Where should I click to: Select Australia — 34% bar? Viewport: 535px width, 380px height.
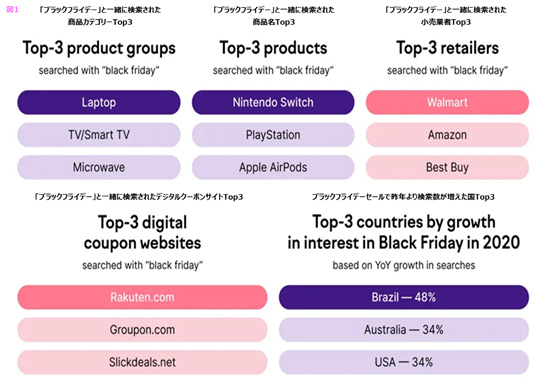point(404,330)
